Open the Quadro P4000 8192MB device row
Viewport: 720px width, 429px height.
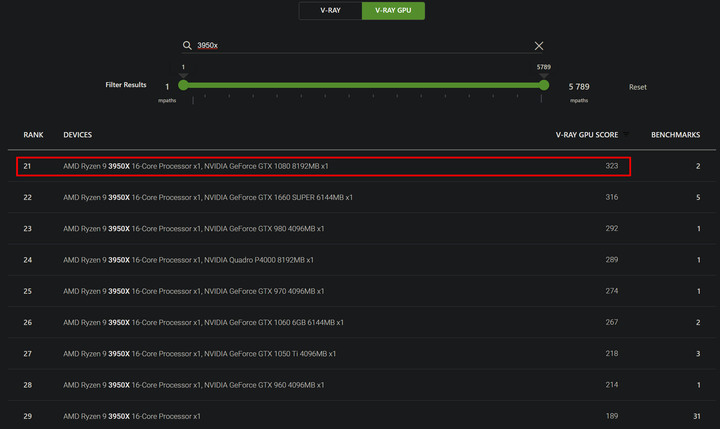(x=362, y=260)
